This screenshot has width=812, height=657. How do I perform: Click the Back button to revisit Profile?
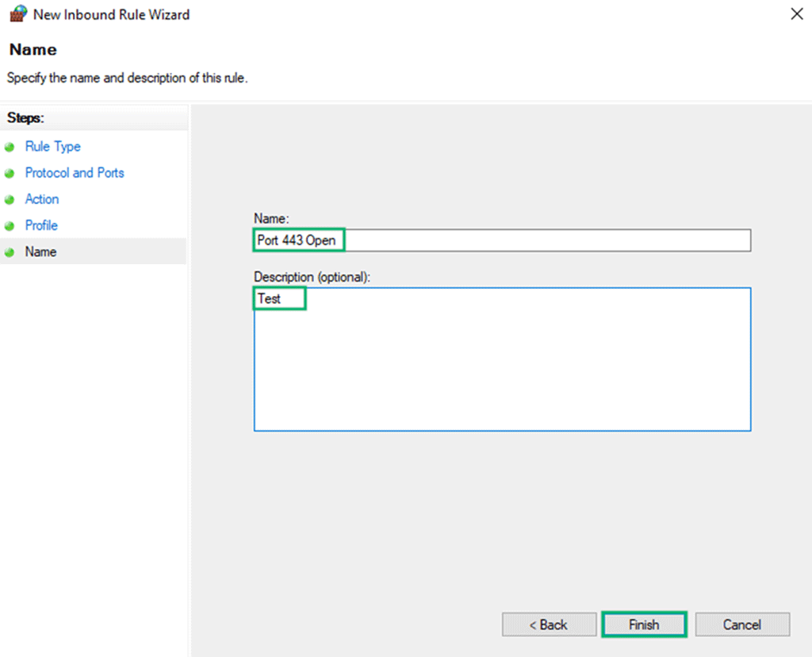click(549, 624)
